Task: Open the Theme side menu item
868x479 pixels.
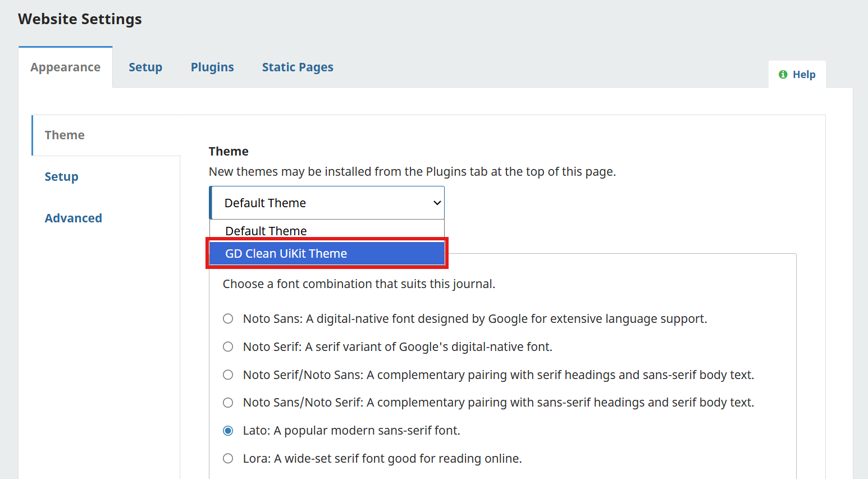Action: pyautogui.click(x=65, y=135)
